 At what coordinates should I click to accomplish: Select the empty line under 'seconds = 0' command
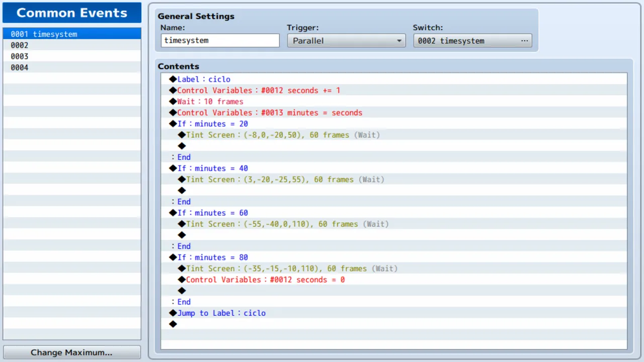coord(394,291)
